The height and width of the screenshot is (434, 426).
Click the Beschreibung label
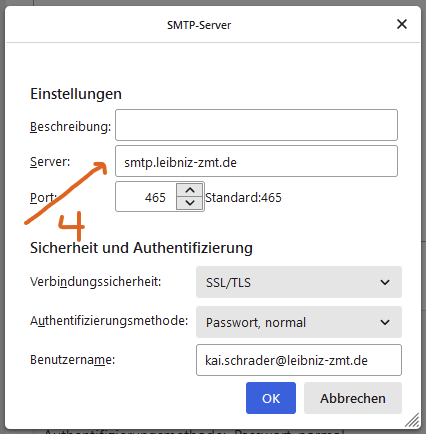(x=70, y=127)
